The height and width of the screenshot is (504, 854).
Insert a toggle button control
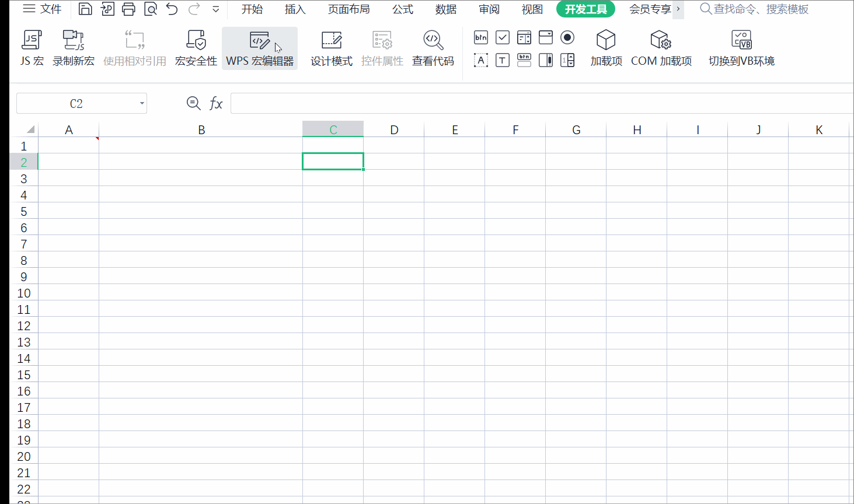click(x=524, y=60)
